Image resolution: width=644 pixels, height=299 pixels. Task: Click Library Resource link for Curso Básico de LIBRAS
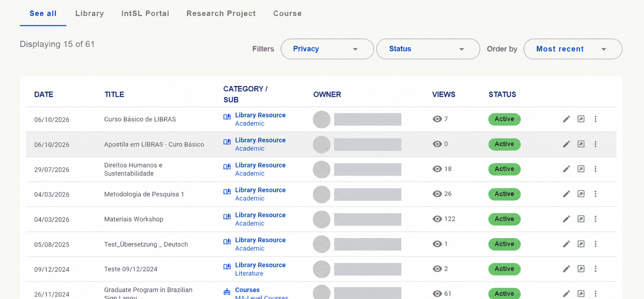click(x=260, y=115)
